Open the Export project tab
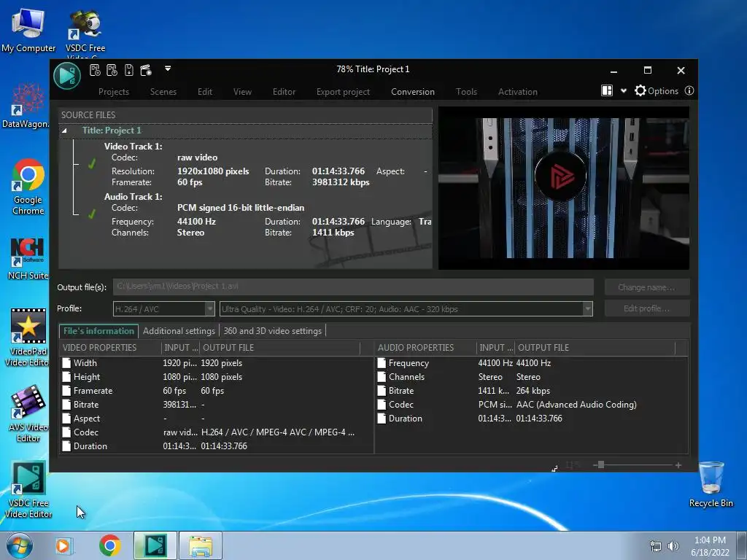Screen dimensions: 747x560 point(343,92)
